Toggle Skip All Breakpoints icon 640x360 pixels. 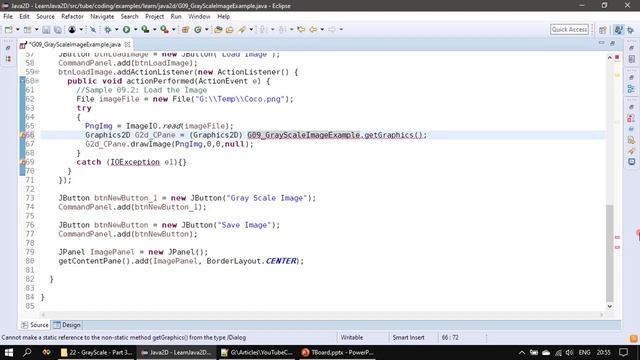pos(93,29)
